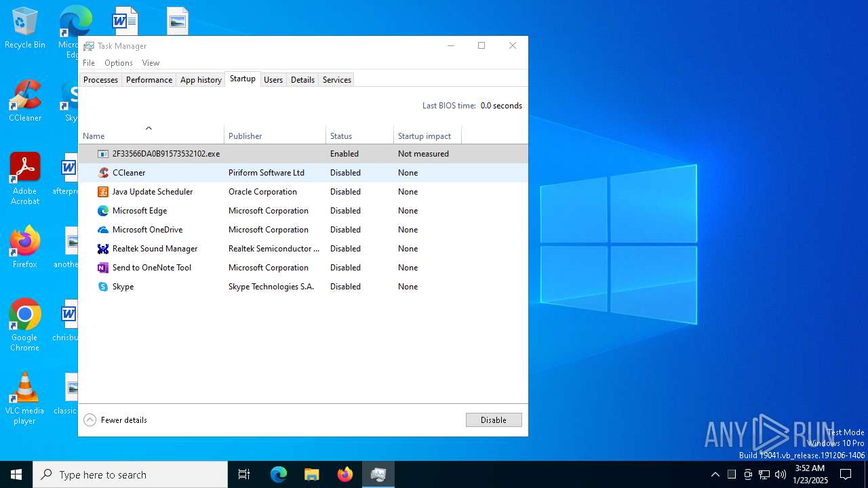Image resolution: width=868 pixels, height=488 pixels.
Task: Click the Not measured startup impact cell
Action: [x=423, y=154]
